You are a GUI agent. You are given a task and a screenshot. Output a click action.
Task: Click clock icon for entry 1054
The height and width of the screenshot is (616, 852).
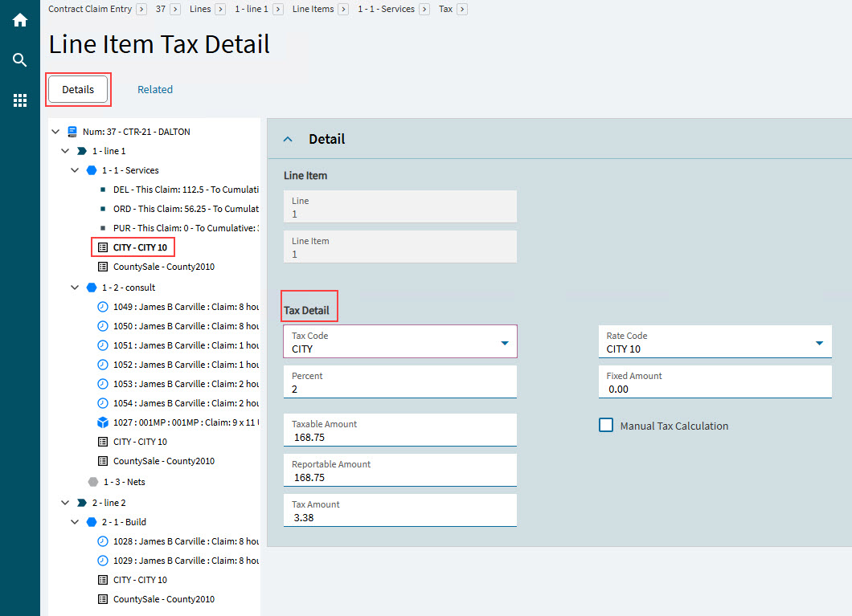point(103,403)
